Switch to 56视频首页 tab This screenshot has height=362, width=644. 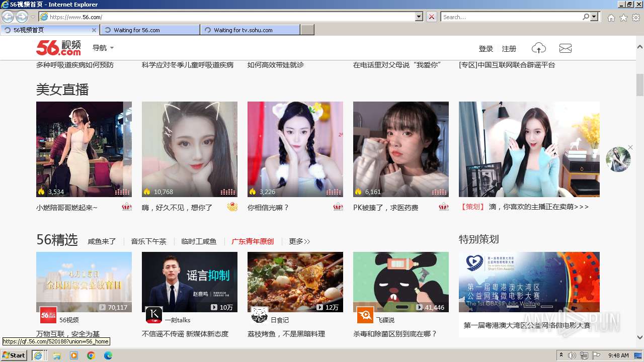(49, 30)
